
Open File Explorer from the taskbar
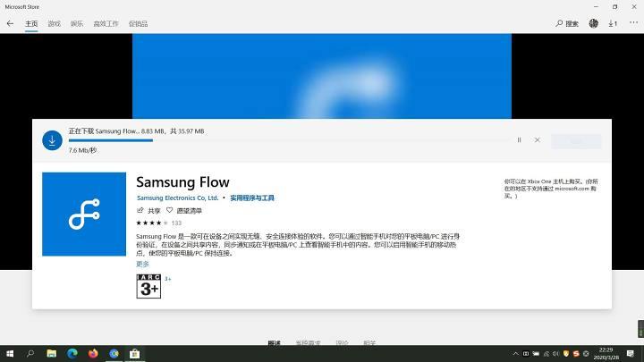(x=51, y=353)
